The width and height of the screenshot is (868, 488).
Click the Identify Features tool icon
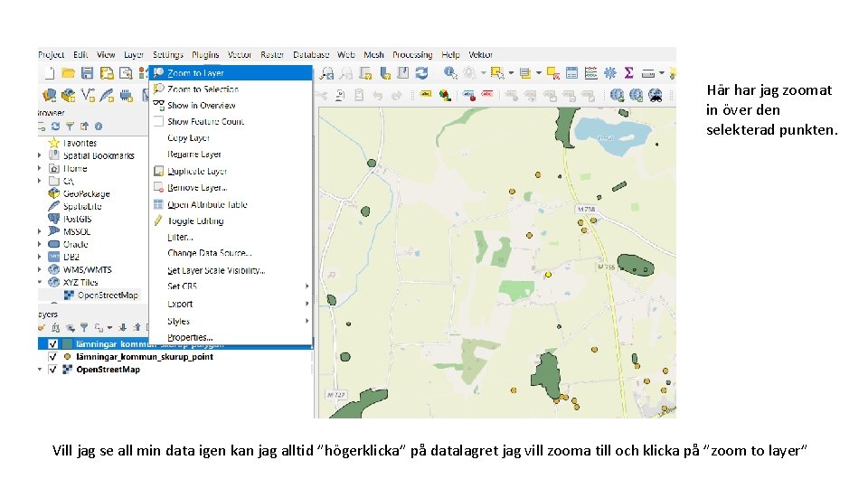(451, 73)
